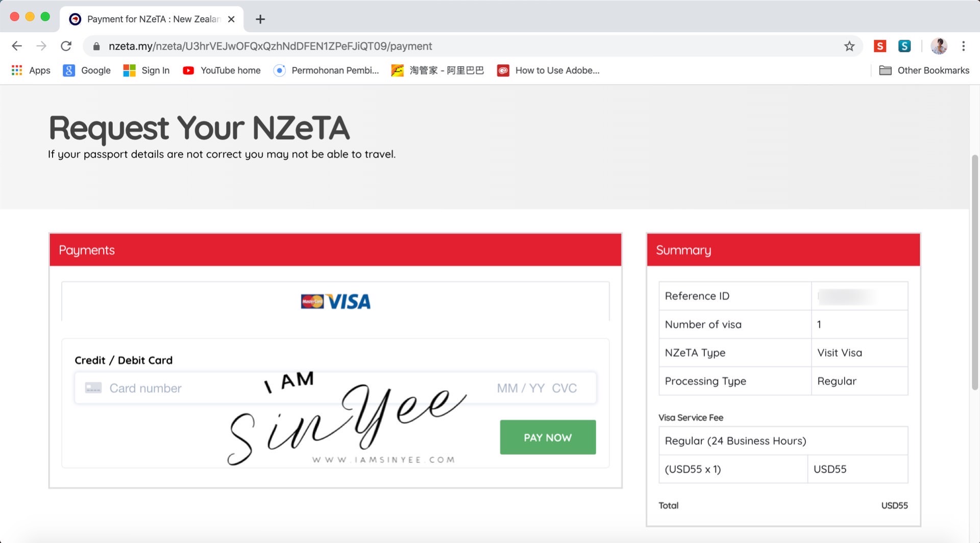This screenshot has height=543, width=980.
Task: Close the Payment for NZeTA tab
Action: 231,19
